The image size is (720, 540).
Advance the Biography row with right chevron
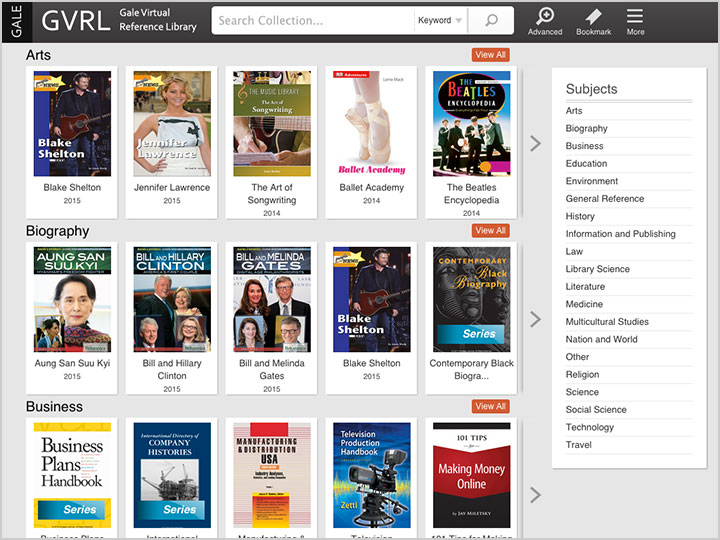tap(535, 319)
